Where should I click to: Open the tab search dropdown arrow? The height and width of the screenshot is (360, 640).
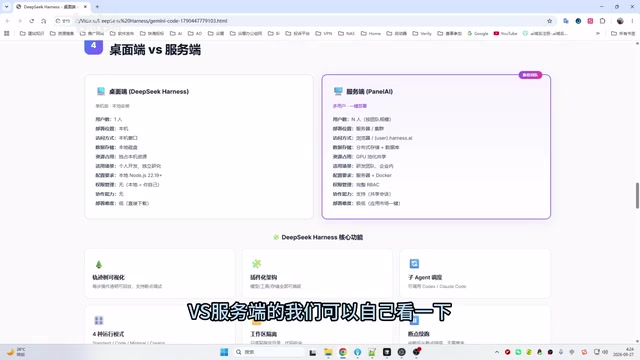click(6, 7)
